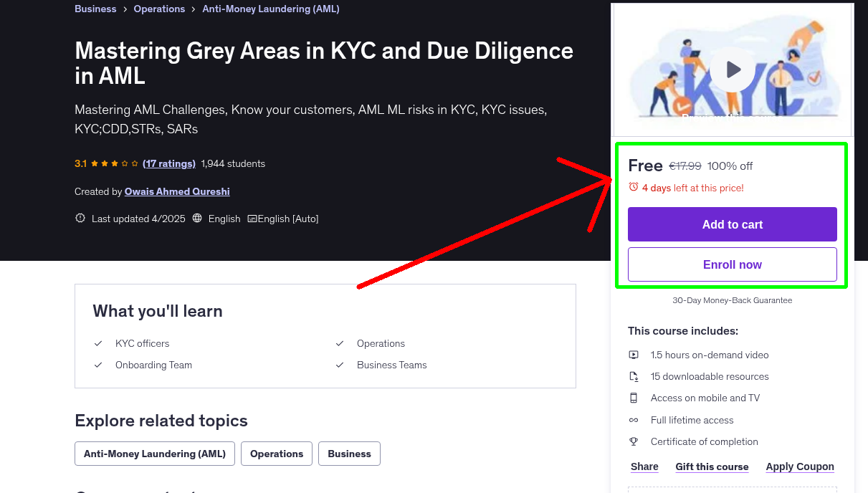Click the clock icon beside 'Last updated 4/2025'
The height and width of the screenshot is (493, 868).
point(80,218)
